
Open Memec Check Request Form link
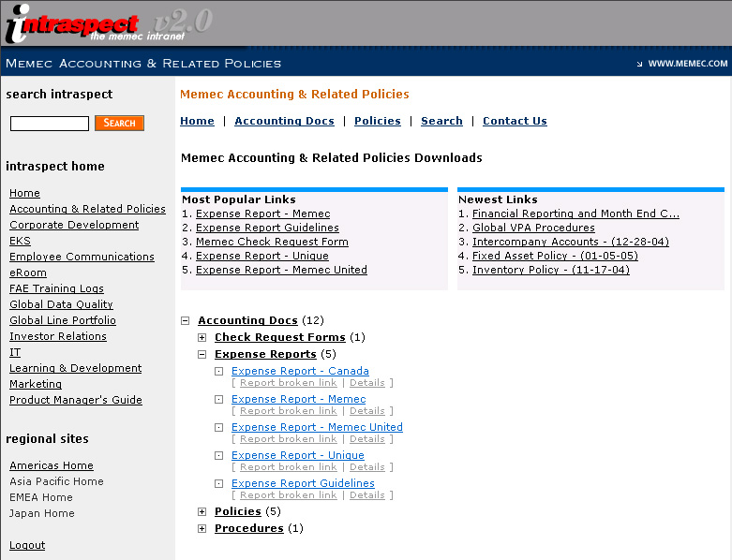point(272,242)
